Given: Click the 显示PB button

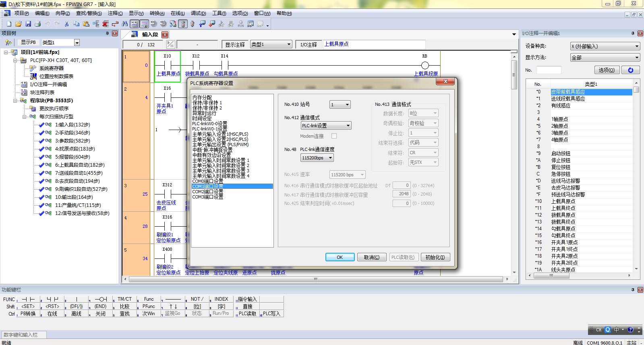Looking at the screenshot, I should 28,42.
